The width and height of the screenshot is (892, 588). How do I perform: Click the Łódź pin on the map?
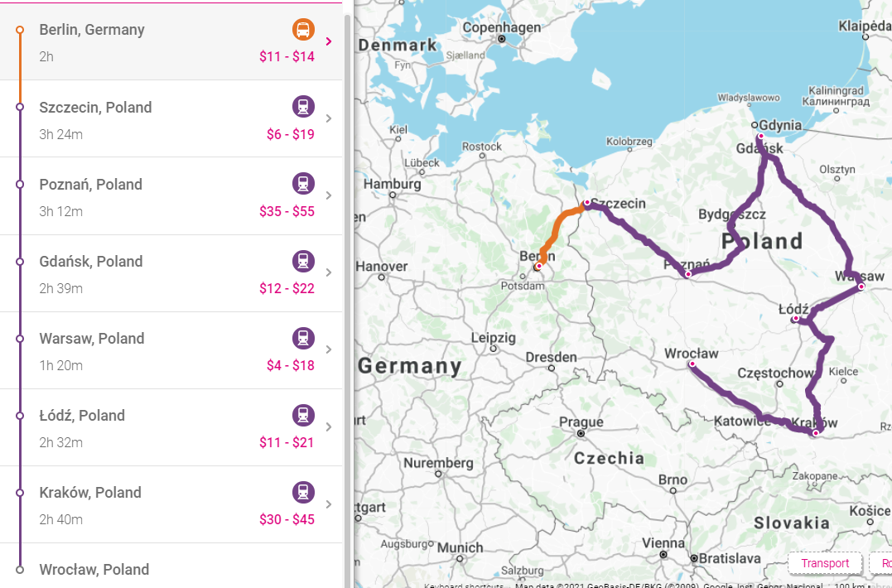(x=795, y=319)
